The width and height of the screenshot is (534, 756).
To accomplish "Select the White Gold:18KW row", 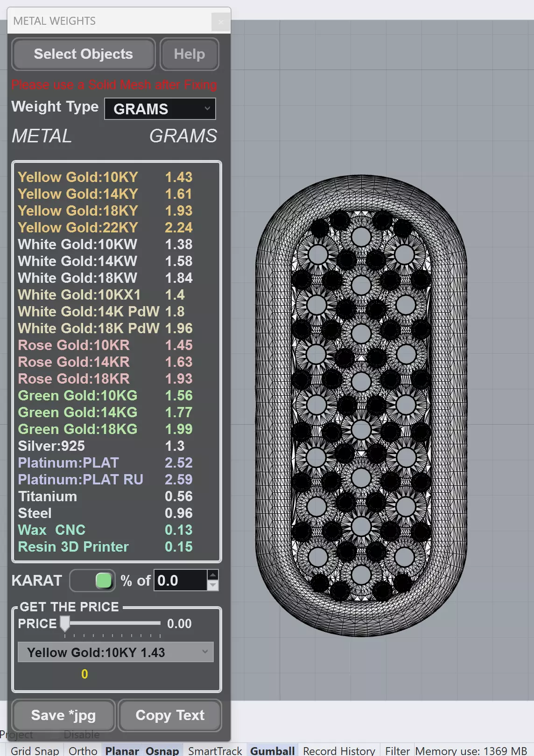I will click(105, 278).
